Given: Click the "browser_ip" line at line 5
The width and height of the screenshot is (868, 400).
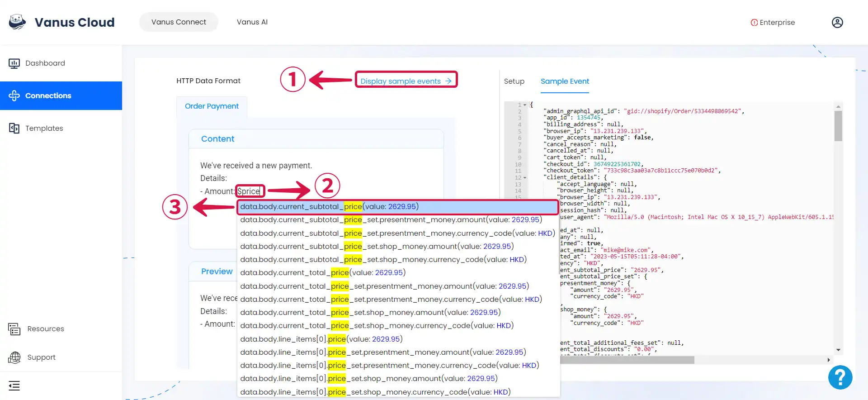Looking at the screenshot, I should [x=594, y=131].
